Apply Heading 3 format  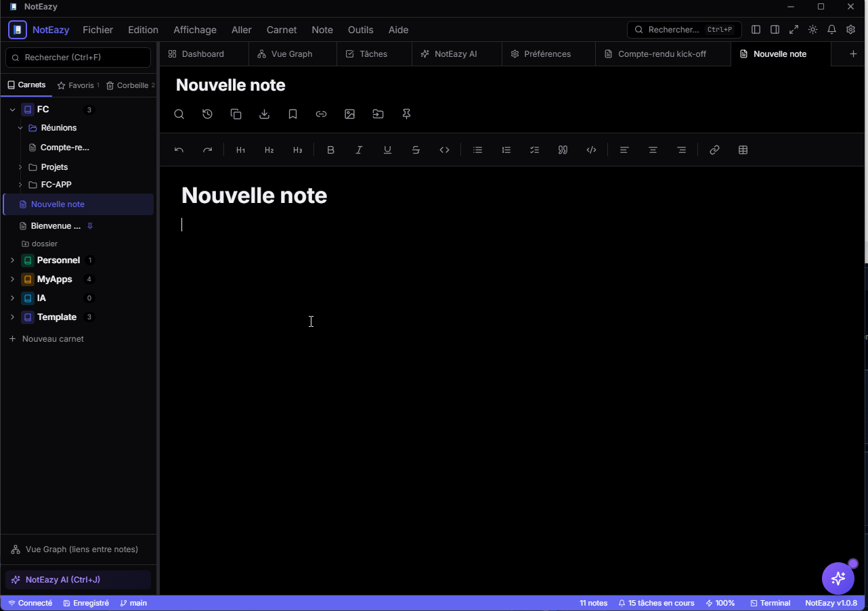[x=297, y=150]
